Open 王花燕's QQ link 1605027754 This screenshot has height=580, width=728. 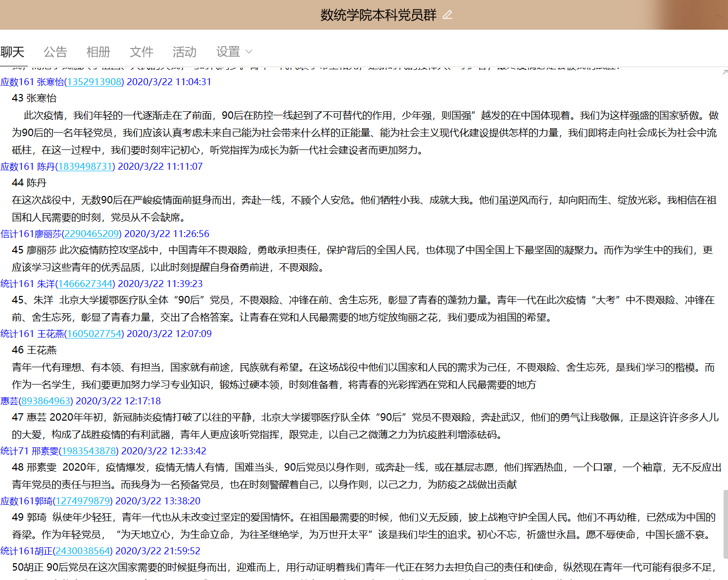(x=94, y=334)
